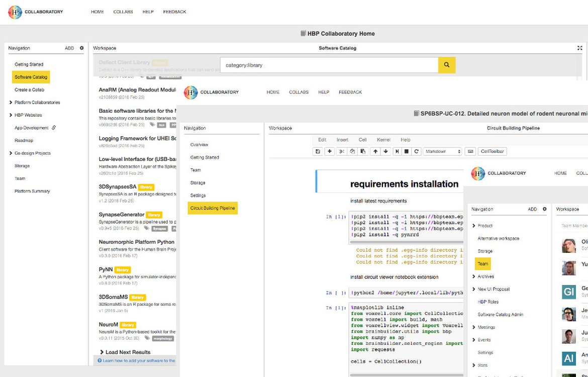Viewport: 588px width, 377px height.
Task: Go to HOME in the top-left header
Action: [x=97, y=12]
